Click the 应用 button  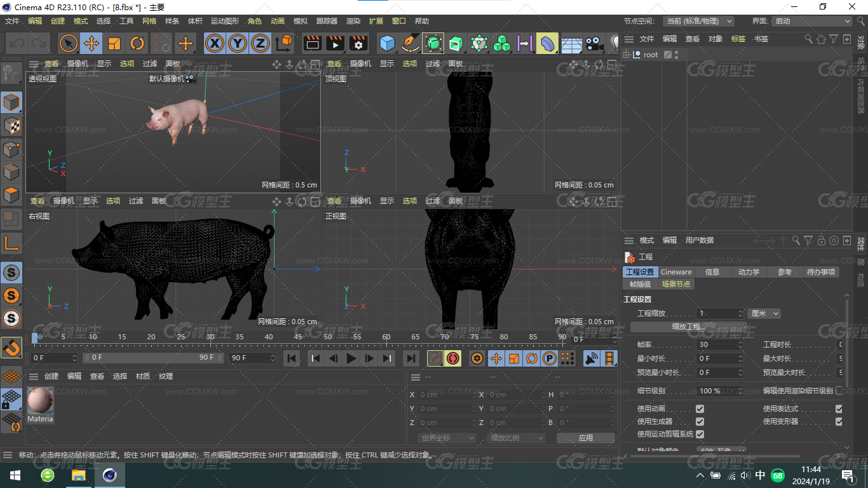tap(585, 438)
